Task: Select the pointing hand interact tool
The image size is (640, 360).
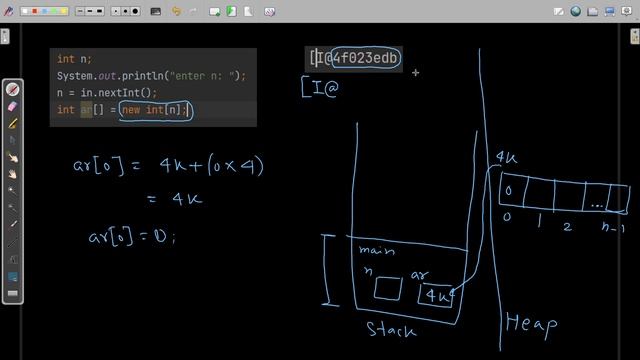Action: pyautogui.click(x=13, y=157)
